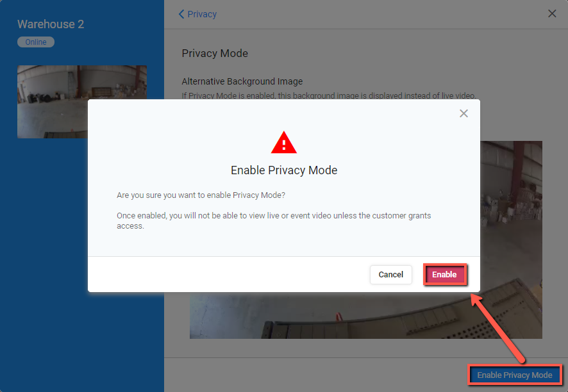Click the "Are you sure" confirmation question
This screenshot has height=392, width=568.
click(201, 195)
